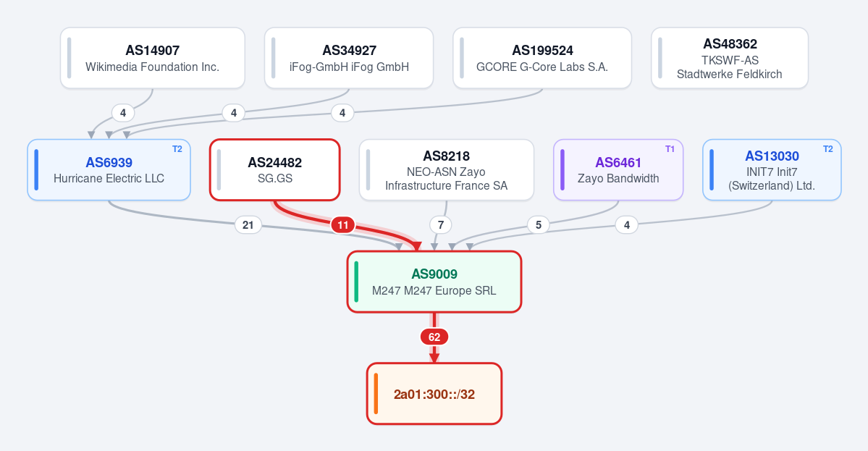This screenshot has width=868, height=451.
Task: Click the red 11 edge count badge
Action: (342, 225)
